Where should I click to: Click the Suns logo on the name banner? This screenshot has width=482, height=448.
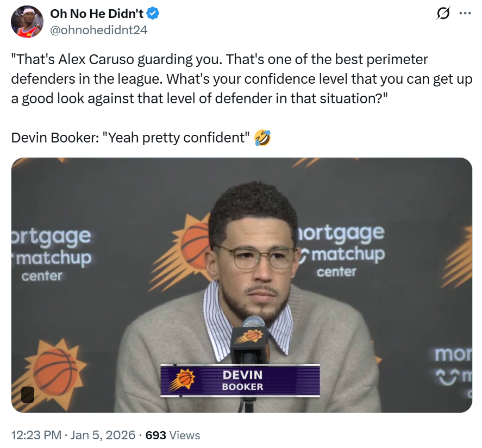181,379
